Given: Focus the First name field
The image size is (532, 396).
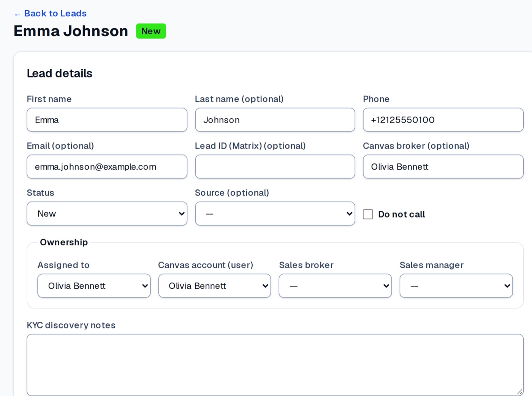Looking at the screenshot, I should click(x=107, y=120).
